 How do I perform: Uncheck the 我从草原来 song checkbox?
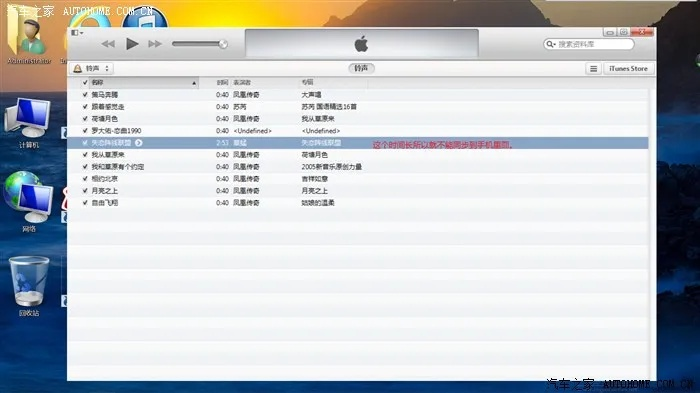click(x=85, y=155)
